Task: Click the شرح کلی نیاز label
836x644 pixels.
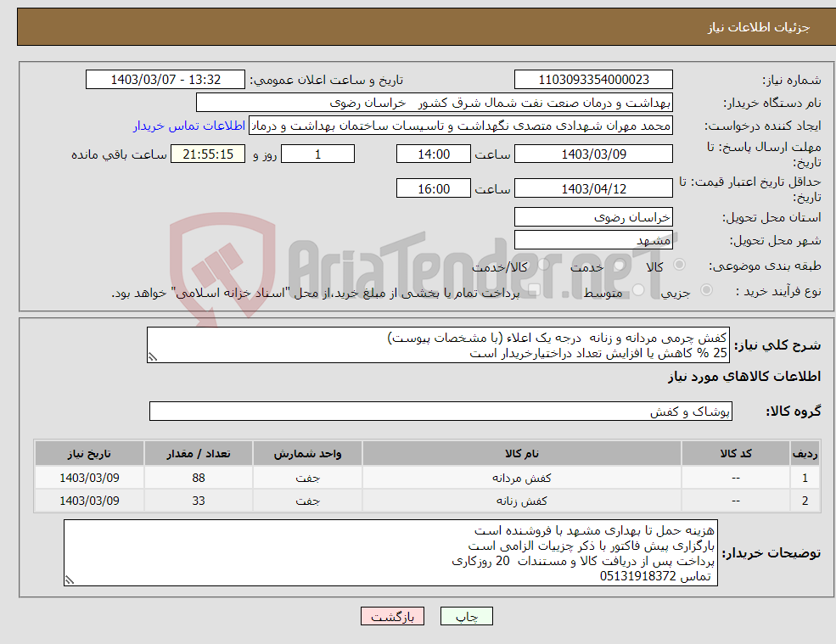Action: [x=777, y=345]
